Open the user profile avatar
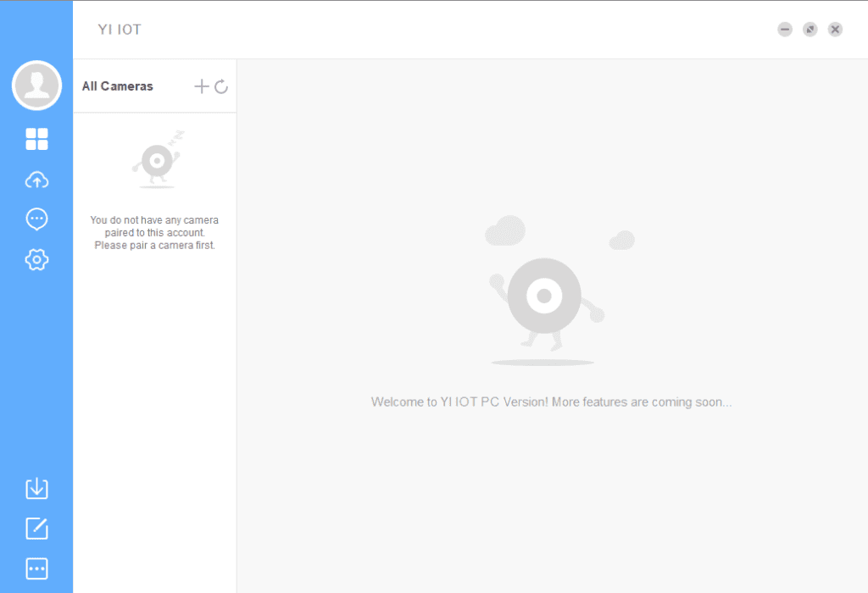Viewport: 868px width, 593px height. pos(36,86)
